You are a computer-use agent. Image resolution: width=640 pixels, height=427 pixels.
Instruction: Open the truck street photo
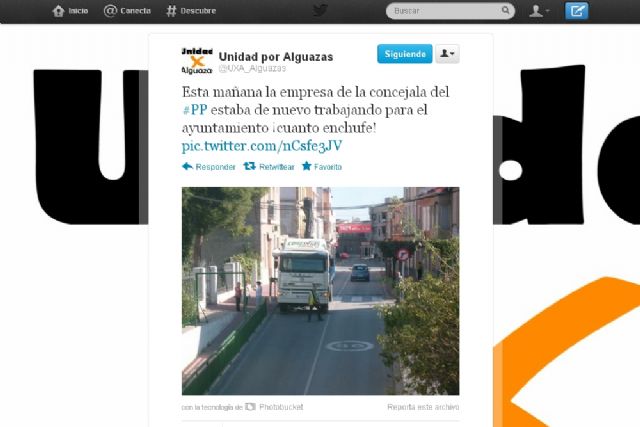[x=320, y=291]
